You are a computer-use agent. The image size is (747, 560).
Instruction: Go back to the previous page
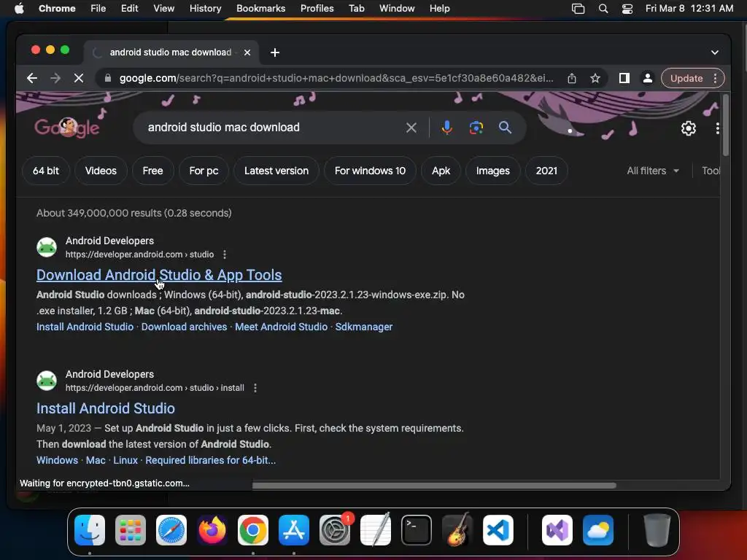point(32,78)
